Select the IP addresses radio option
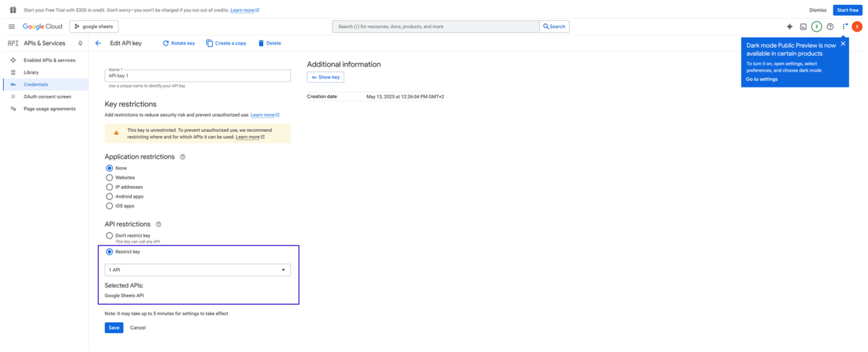This screenshot has height=352, width=868. [x=110, y=187]
